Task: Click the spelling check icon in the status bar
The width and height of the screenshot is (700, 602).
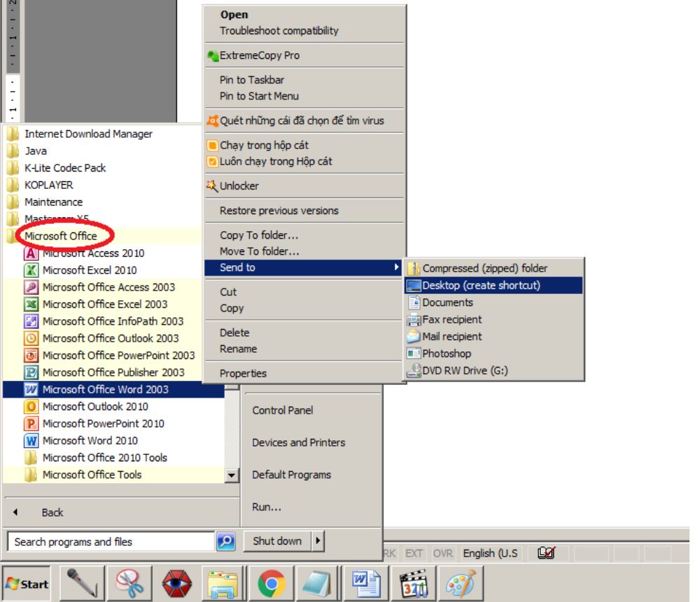Action: [547, 553]
